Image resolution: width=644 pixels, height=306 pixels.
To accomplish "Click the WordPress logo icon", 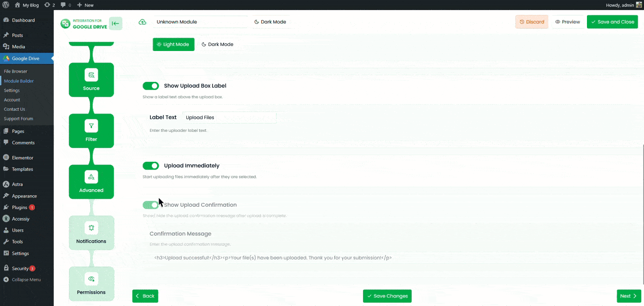I will [6, 5].
